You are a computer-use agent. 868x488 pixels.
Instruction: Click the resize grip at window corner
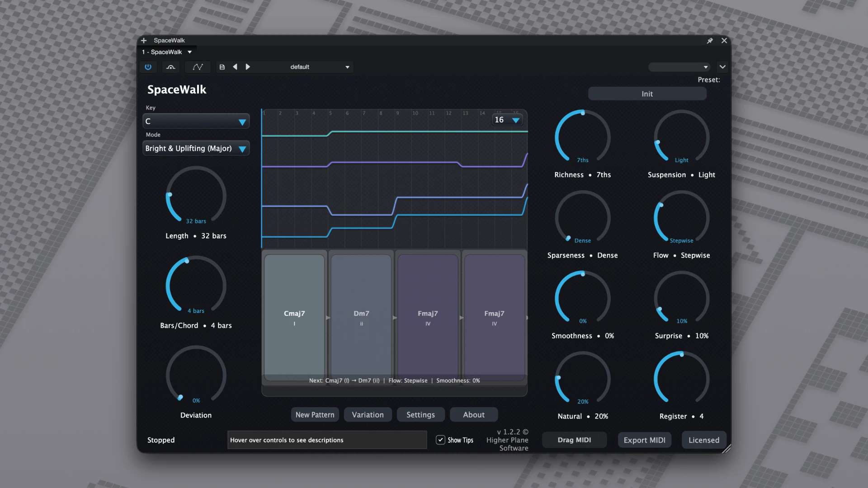point(726,449)
